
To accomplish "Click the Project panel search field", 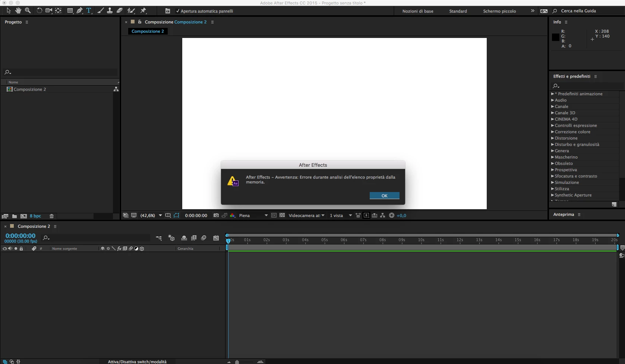I will point(60,72).
